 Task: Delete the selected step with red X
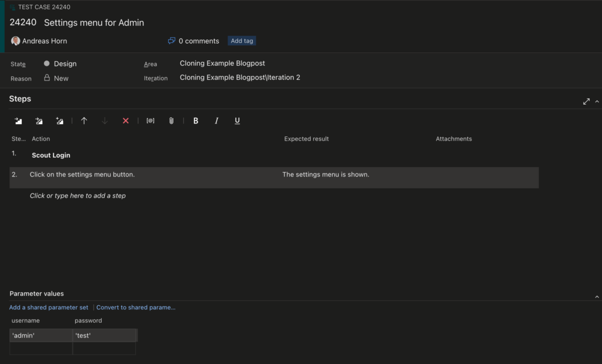(125, 121)
